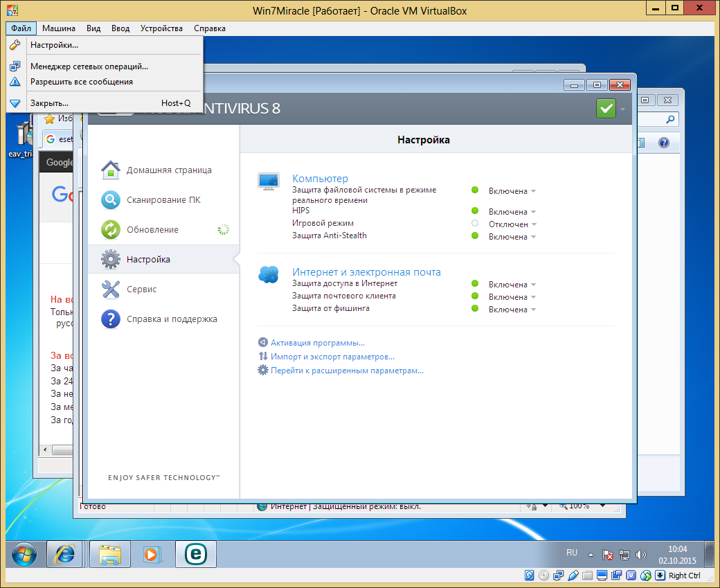Toggle the Игровой режим off indicator
The image size is (720, 588).
(475, 223)
